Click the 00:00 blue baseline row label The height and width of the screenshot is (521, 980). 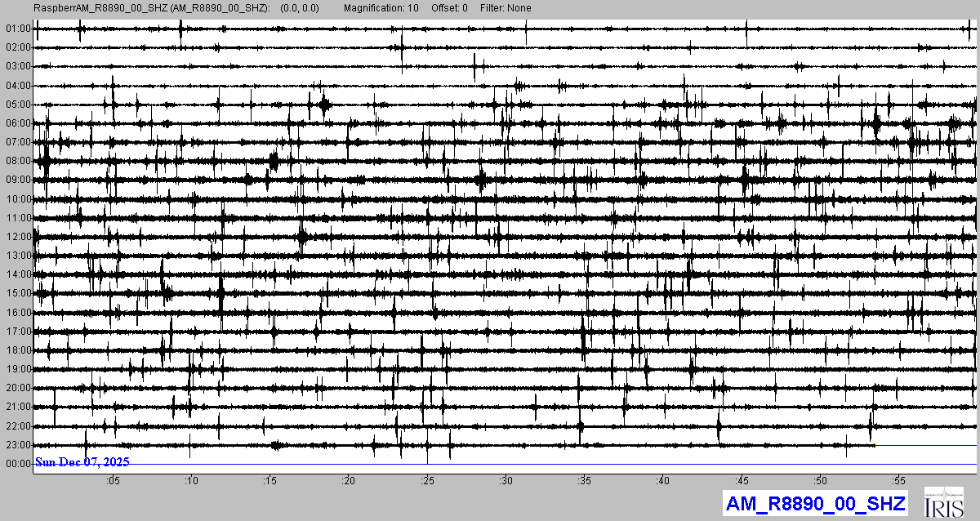pyautogui.click(x=17, y=464)
